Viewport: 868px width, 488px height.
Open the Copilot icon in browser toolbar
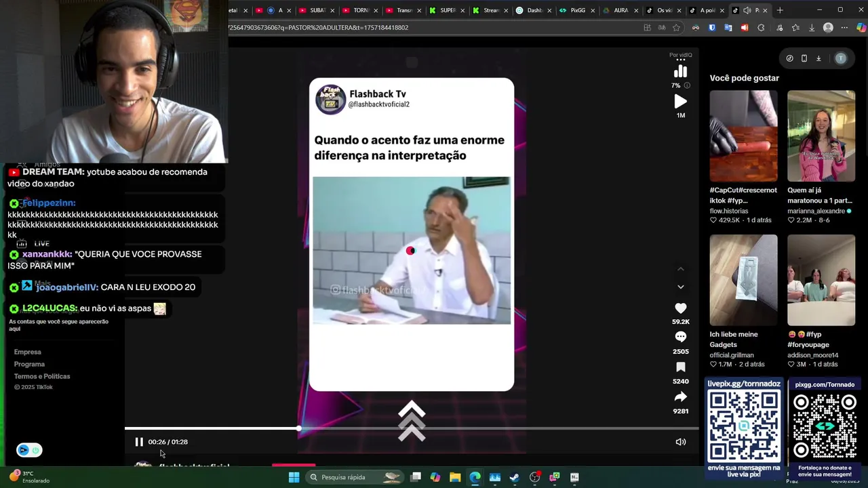[x=861, y=28]
